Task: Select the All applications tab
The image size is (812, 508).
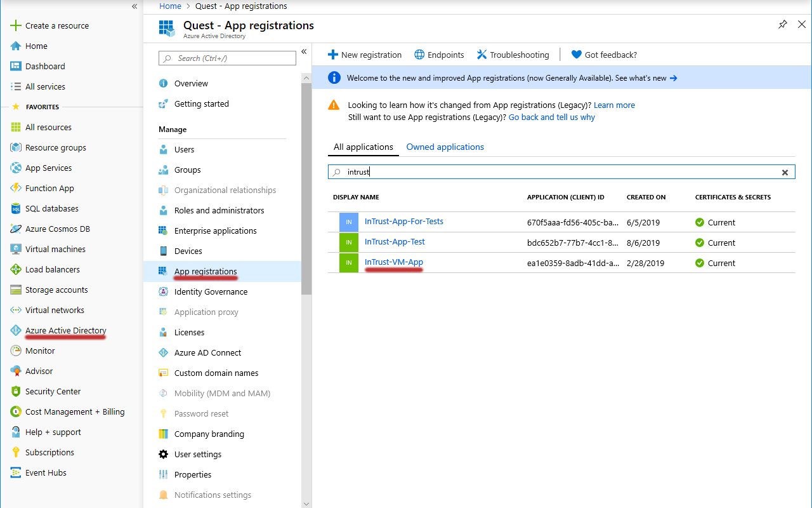Action: pos(363,147)
